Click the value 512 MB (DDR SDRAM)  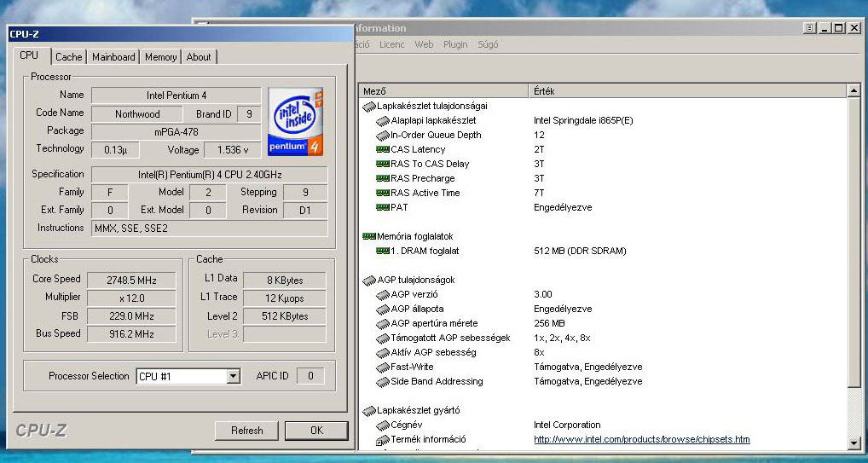point(580,251)
